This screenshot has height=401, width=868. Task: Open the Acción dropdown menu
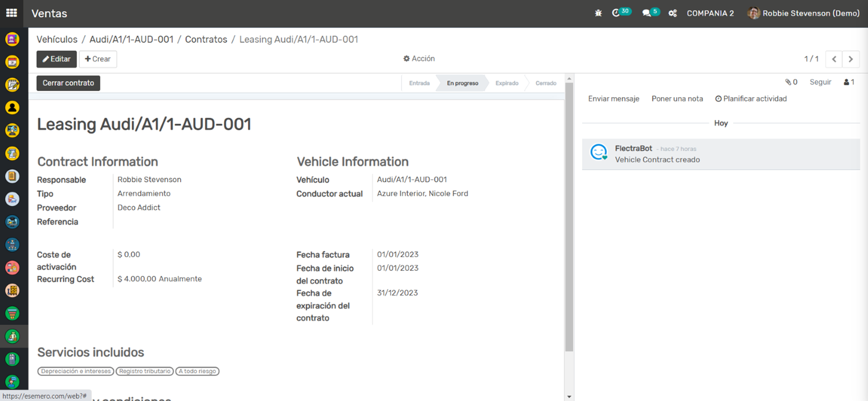pos(419,59)
